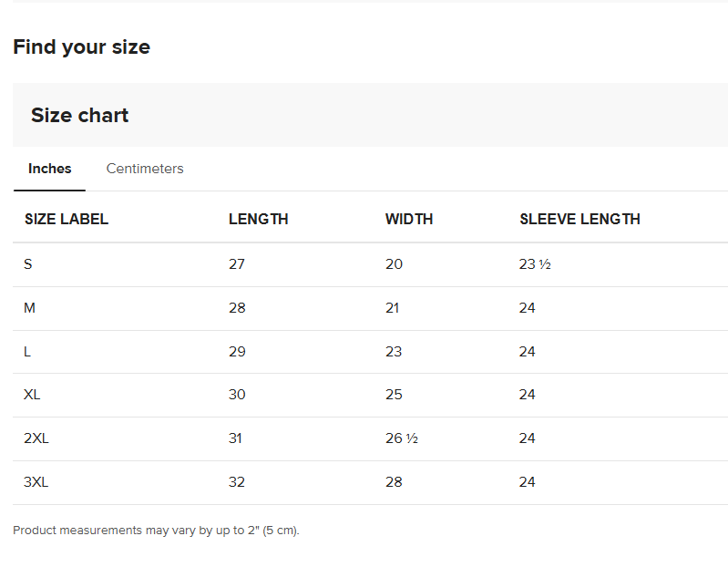728x567 pixels.
Task: Click the width value 20 for S
Action: click(x=394, y=264)
